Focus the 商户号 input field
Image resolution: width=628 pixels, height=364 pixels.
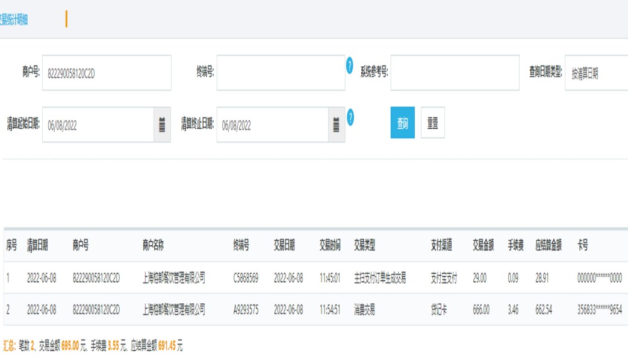(x=107, y=73)
